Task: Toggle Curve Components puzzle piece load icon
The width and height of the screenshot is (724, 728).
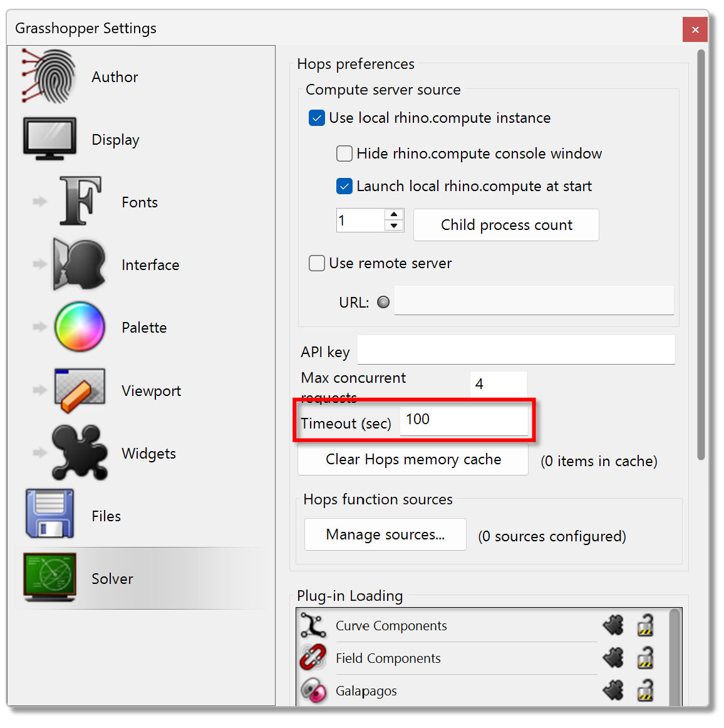Action: [x=613, y=625]
